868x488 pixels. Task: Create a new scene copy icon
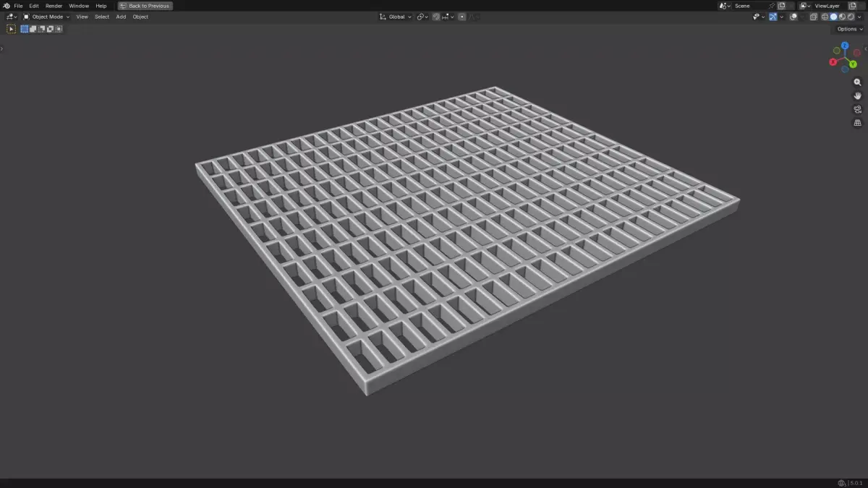tap(781, 6)
